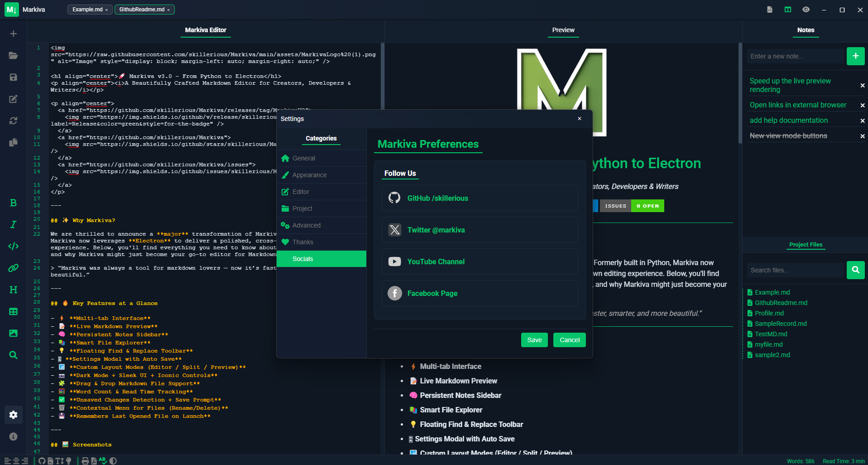The height and width of the screenshot is (465, 868).
Task: Align text right in status bar
Action: 25,461
